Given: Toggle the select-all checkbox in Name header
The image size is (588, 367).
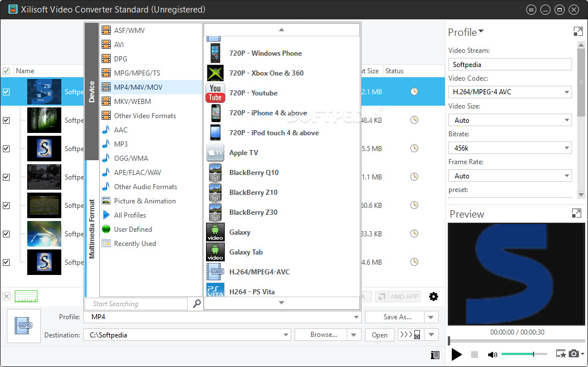Looking at the screenshot, I should click(6, 71).
